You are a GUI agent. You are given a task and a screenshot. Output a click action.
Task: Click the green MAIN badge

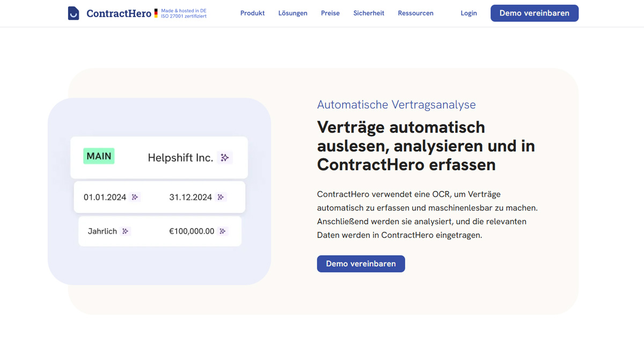tap(99, 156)
